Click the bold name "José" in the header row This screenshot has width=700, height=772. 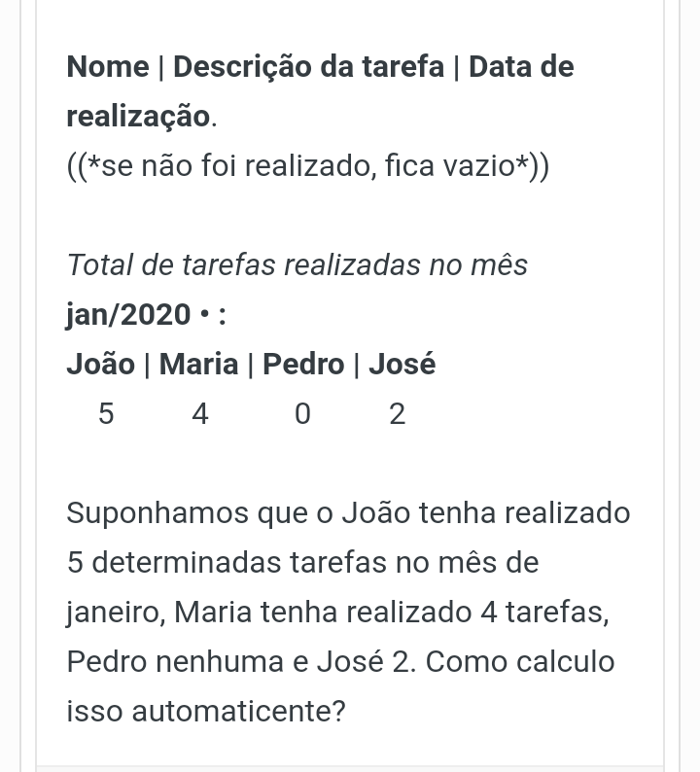pyautogui.click(x=402, y=364)
